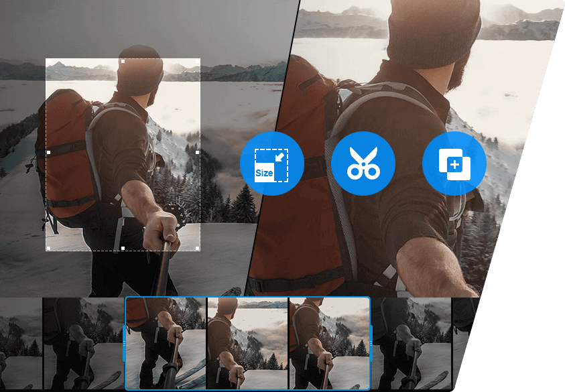Select the leftmost dimmed timeline thumbnail
Image resolution: width=565 pixels, height=392 pixels.
pos(21,343)
